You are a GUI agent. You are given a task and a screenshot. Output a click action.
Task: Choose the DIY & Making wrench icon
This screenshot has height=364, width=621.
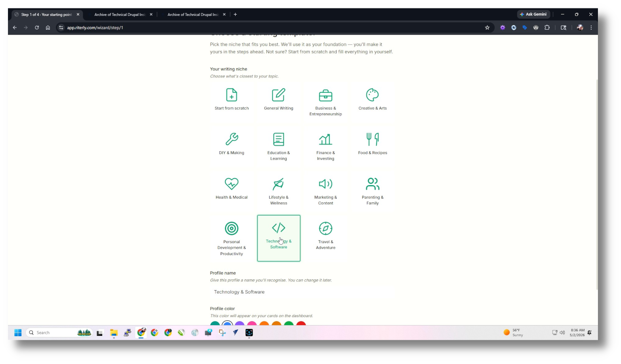(x=232, y=139)
